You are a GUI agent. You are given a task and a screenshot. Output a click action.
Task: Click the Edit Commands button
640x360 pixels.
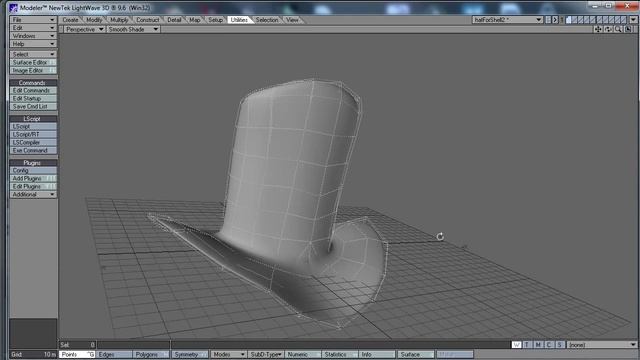click(33, 90)
